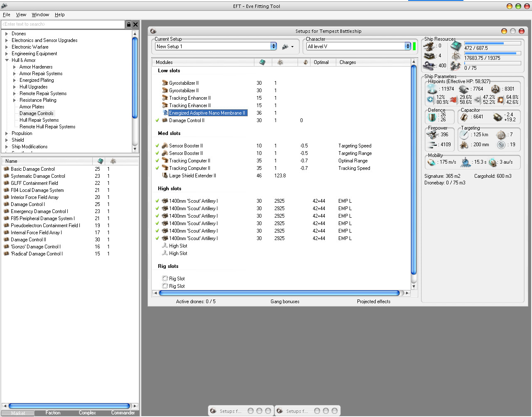Screen dimensions: 532x417
Task: Open the Character dropdown showing All level V
Action: click(407, 47)
